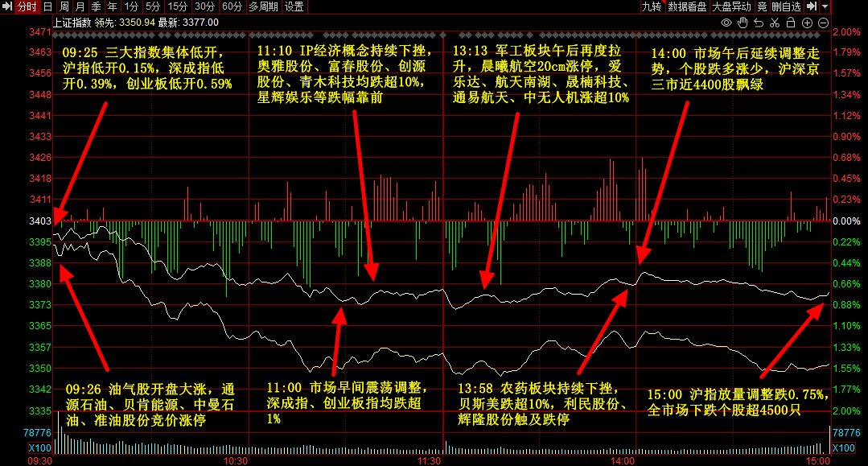Select the hand pan tool
The height and width of the screenshot is (466, 868).
(743, 23)
